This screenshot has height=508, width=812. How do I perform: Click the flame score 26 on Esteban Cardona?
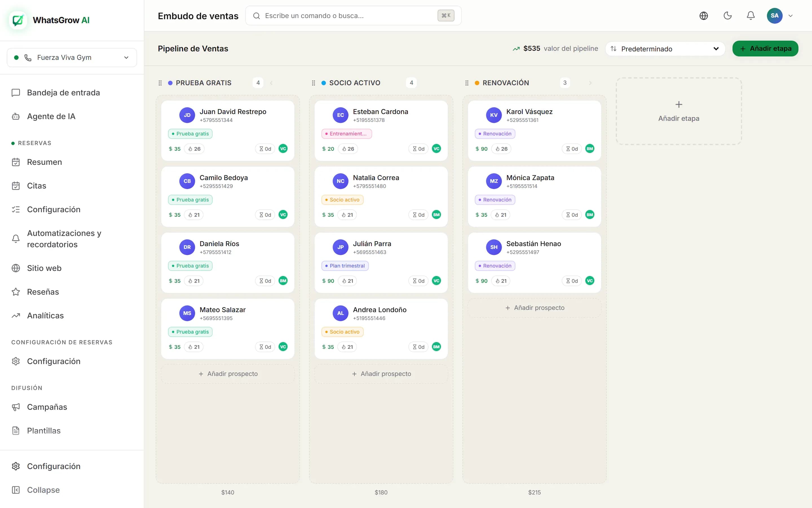tap(348, 149)
